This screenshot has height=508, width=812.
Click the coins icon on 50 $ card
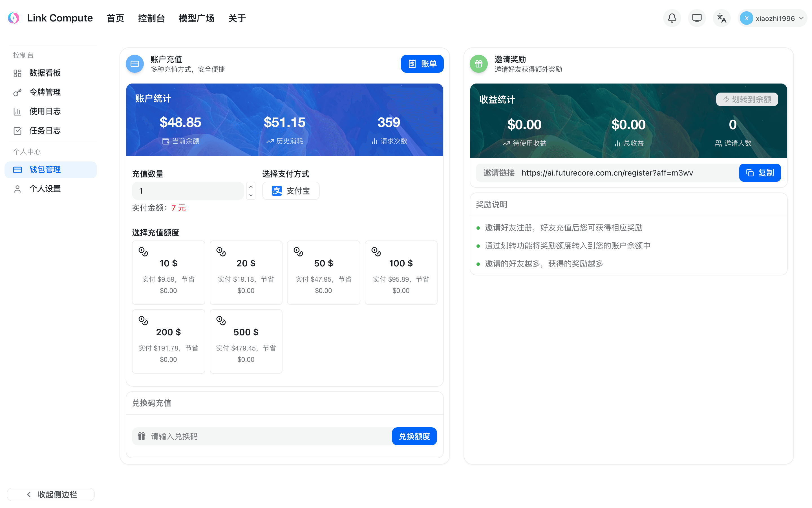click(x=298, y=252)
